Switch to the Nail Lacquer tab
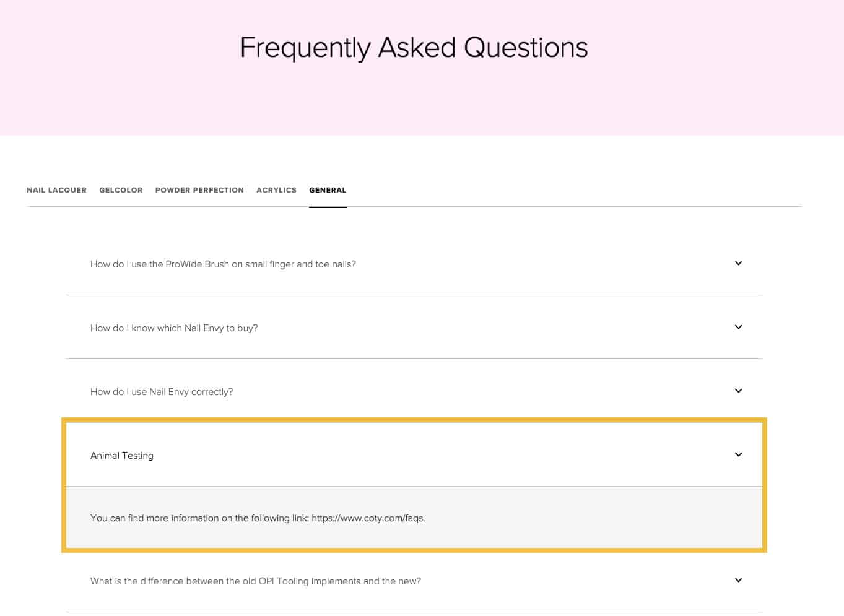 [56, 190]
